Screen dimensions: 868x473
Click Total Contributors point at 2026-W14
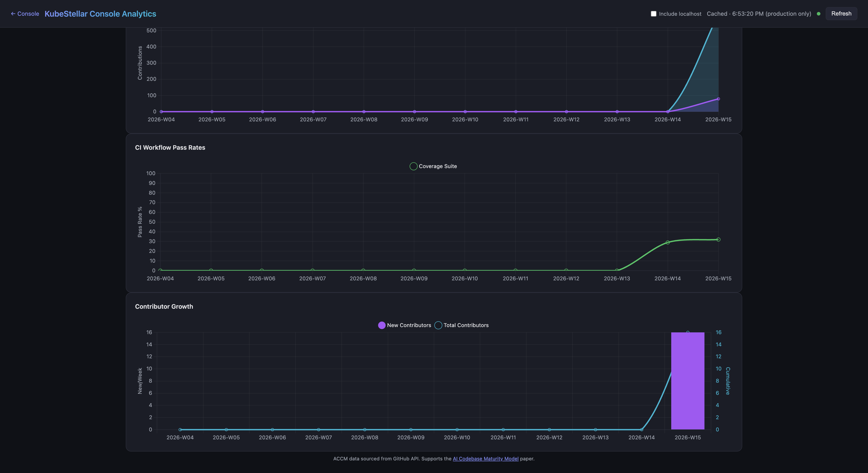(641, 430)
